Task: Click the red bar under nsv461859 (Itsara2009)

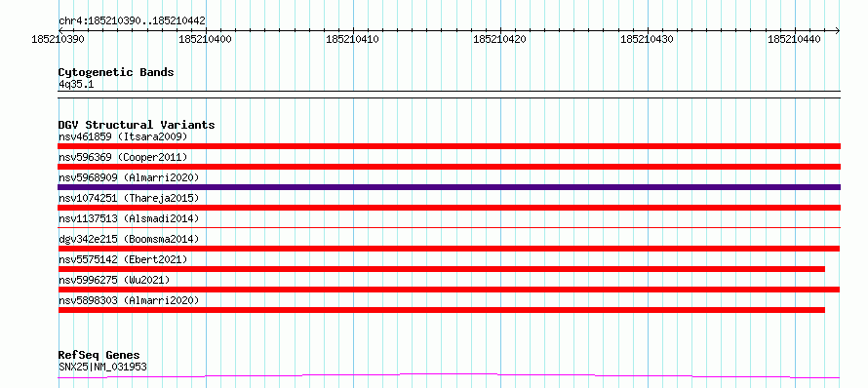Action: [x=449, y=146]
